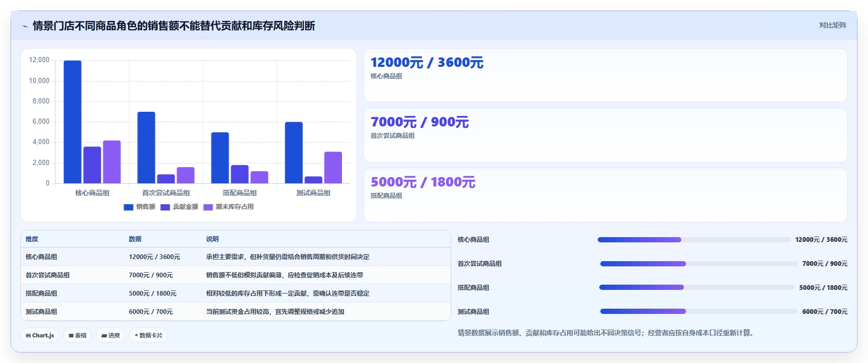Viewport: 868px width, 363px height.
Task: Click progress value 5000元 / 1800元 at right
Action: 824,288
